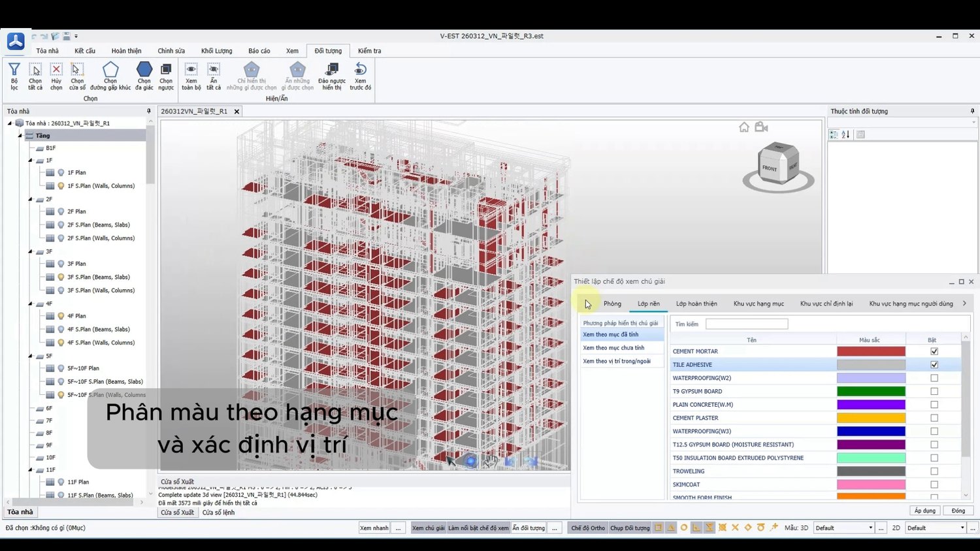This screenshot has height=551, width=980.
Task: Pin the Tòa nhà panel
Action: [149, 111]
